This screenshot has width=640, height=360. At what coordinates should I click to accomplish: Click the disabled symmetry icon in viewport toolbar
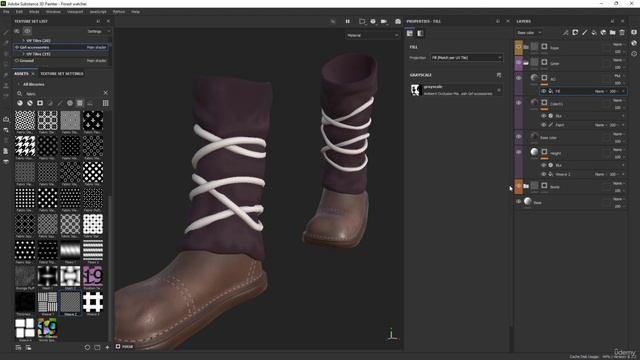pos(333,21)
